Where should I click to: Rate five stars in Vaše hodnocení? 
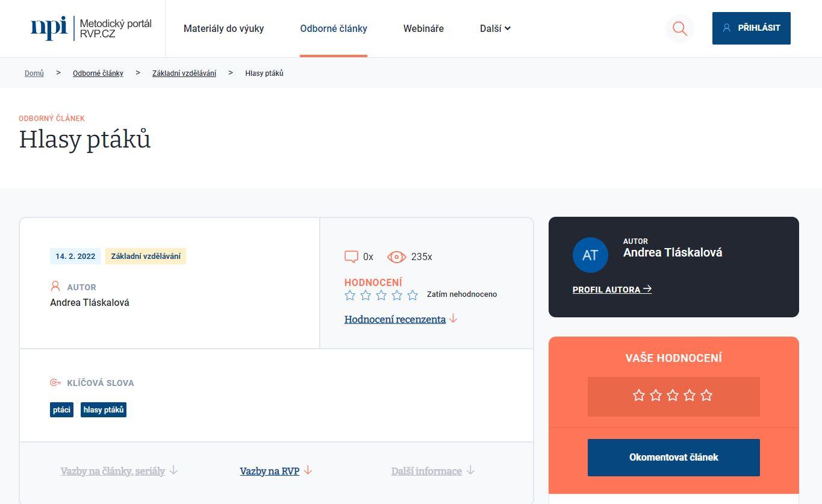706,396
